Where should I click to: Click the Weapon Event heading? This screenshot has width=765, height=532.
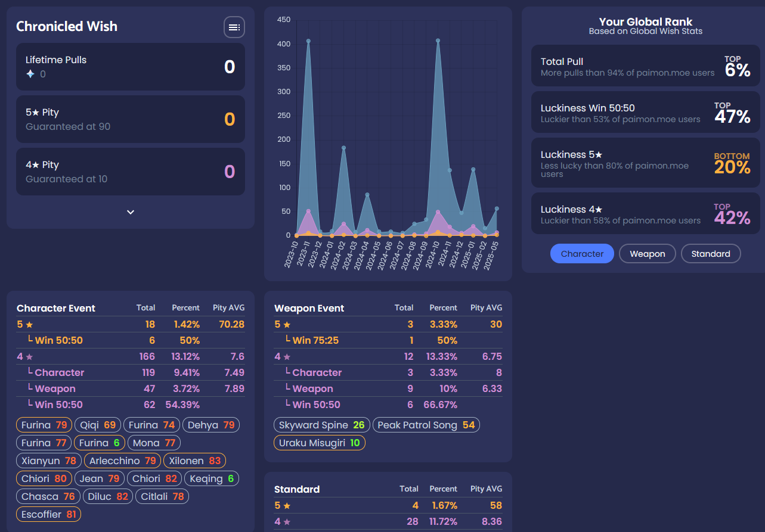click(x=309, y=308)
